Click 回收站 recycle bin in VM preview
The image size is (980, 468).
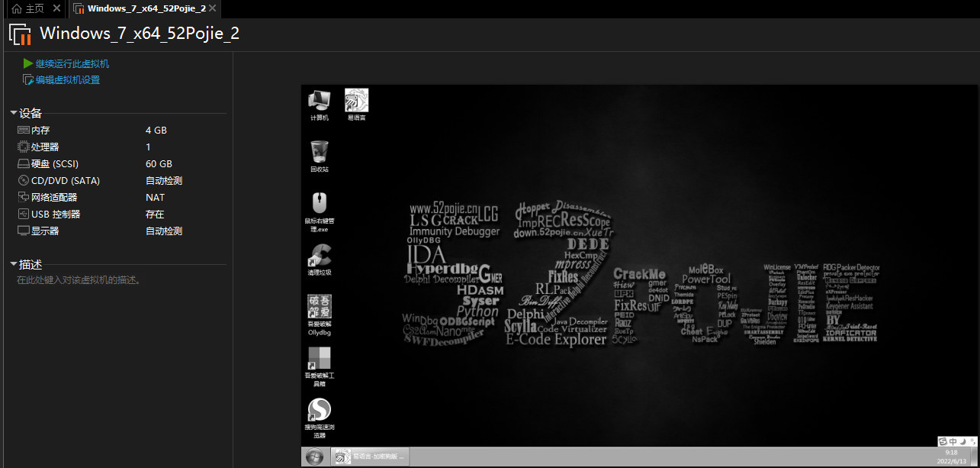[x=319, y=156]
